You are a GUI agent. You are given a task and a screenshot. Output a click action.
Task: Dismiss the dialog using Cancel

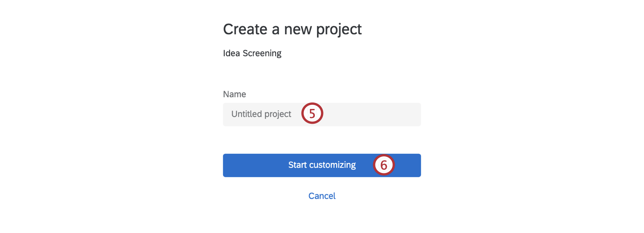pos(322,195)
